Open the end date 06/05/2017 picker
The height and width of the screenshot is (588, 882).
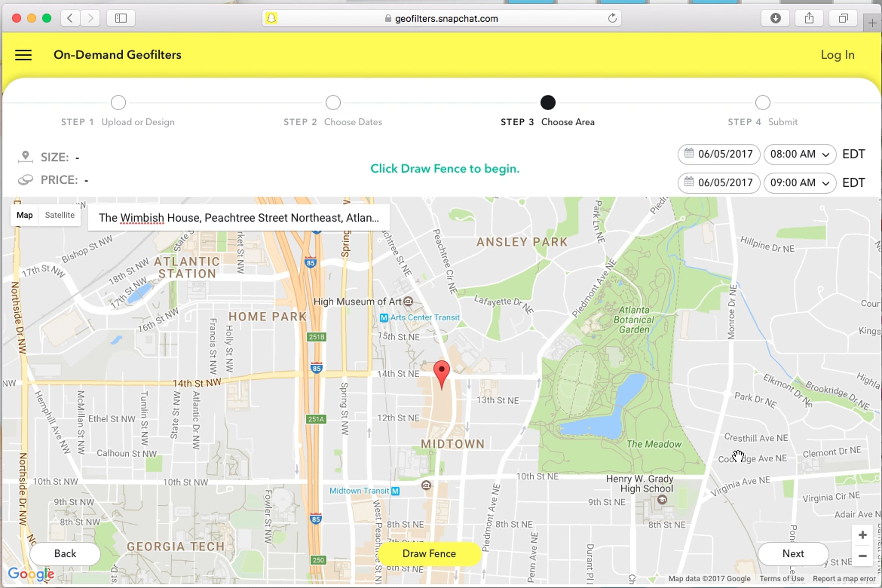click(718, 183)
